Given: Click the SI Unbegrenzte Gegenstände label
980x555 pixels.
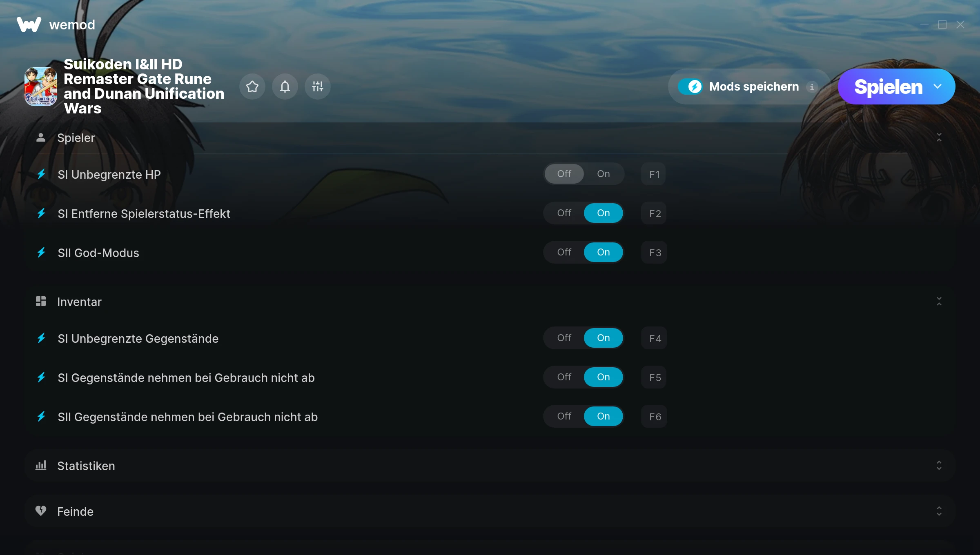Looking at the screenshot, I should [138, 339].
